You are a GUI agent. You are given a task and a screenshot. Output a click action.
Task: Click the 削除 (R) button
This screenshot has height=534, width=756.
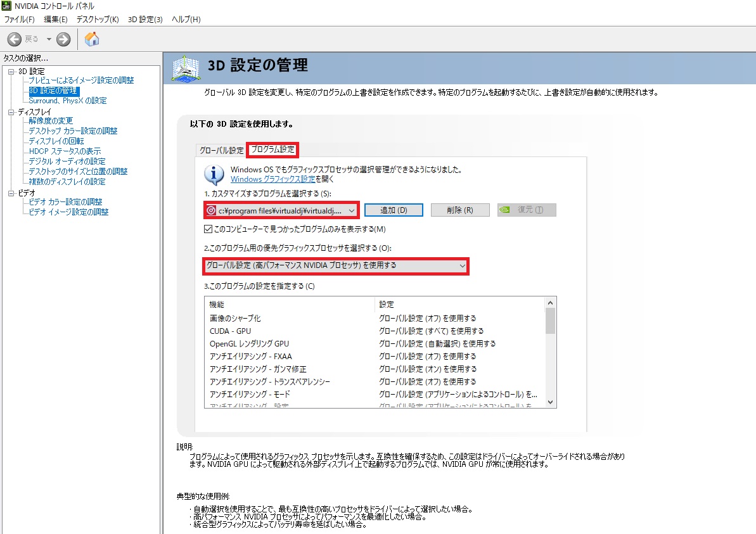[460, 210]
